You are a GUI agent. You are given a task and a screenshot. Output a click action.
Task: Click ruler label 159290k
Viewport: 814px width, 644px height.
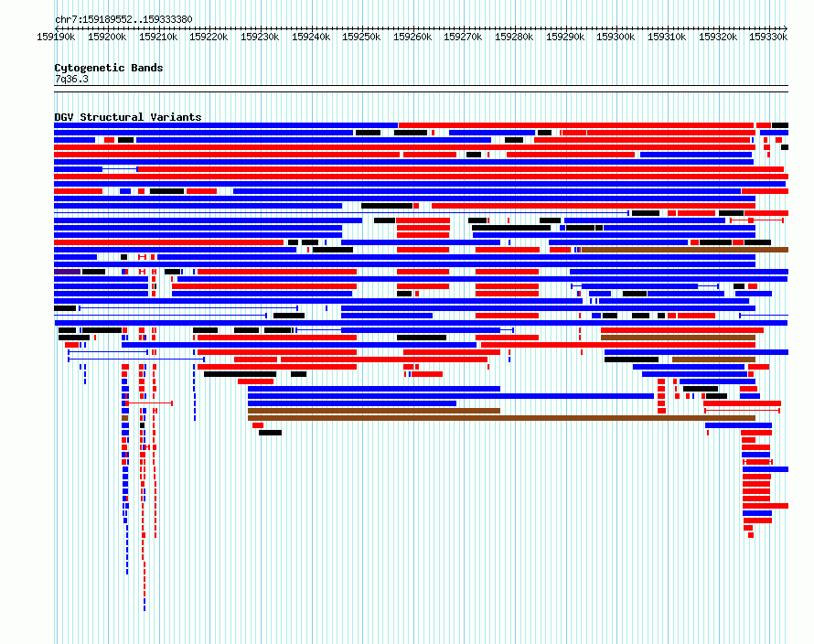click(x=565, y=37)
